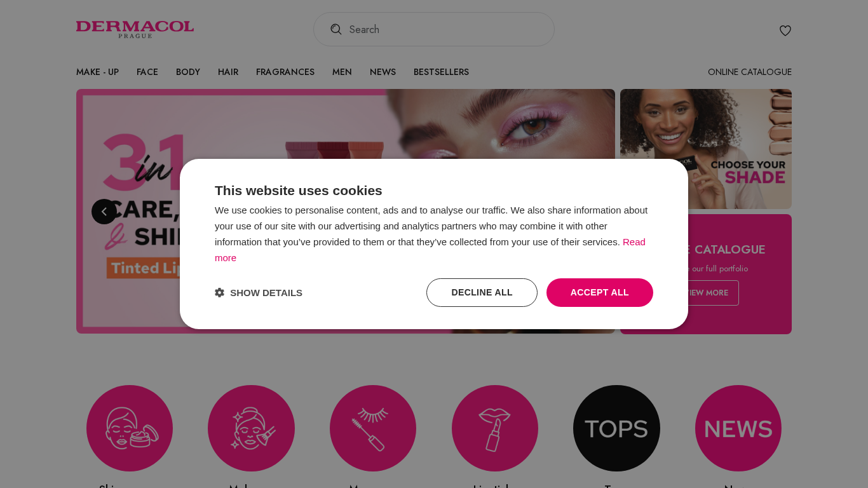Open the MAKE - UP menu
This screenshot has width=868, height=488.
(97, 72)
